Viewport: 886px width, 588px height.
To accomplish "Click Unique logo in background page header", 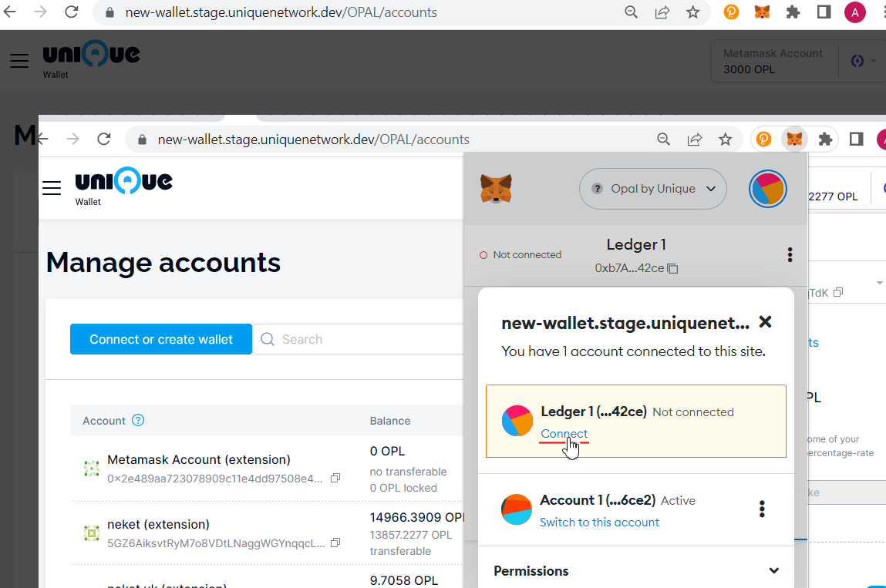I will point(91,54).
